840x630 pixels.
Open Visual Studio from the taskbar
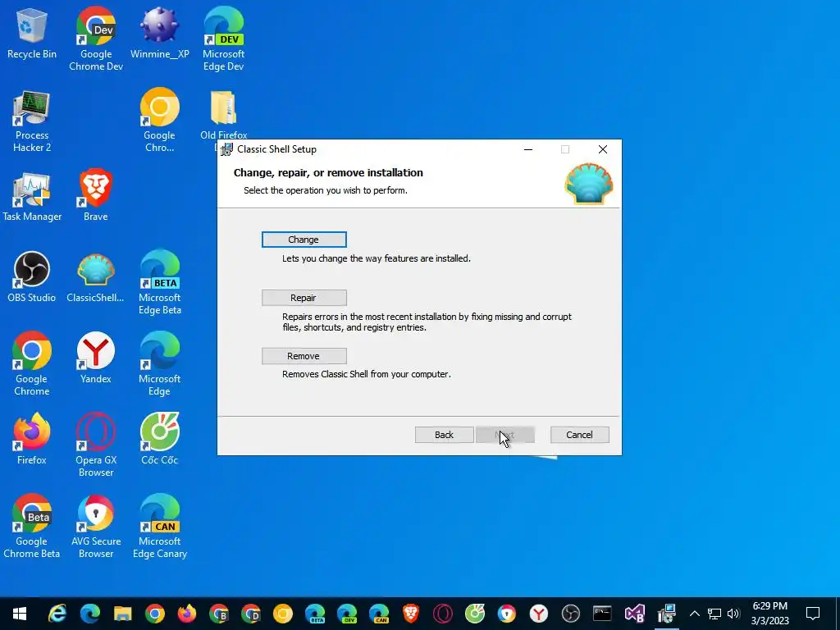tap(635, 614)
